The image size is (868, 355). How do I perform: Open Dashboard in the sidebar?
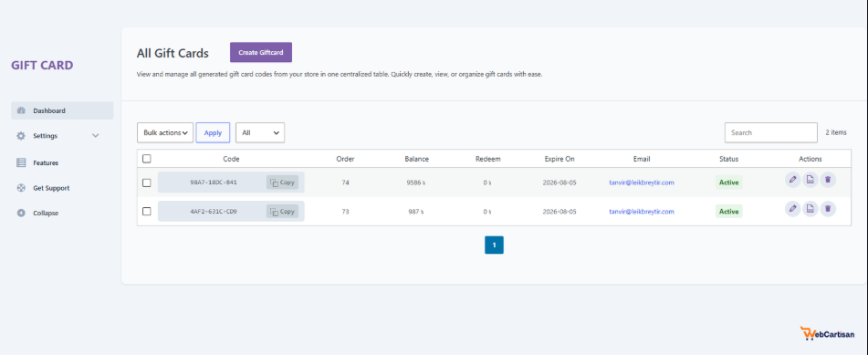[62, 110]
